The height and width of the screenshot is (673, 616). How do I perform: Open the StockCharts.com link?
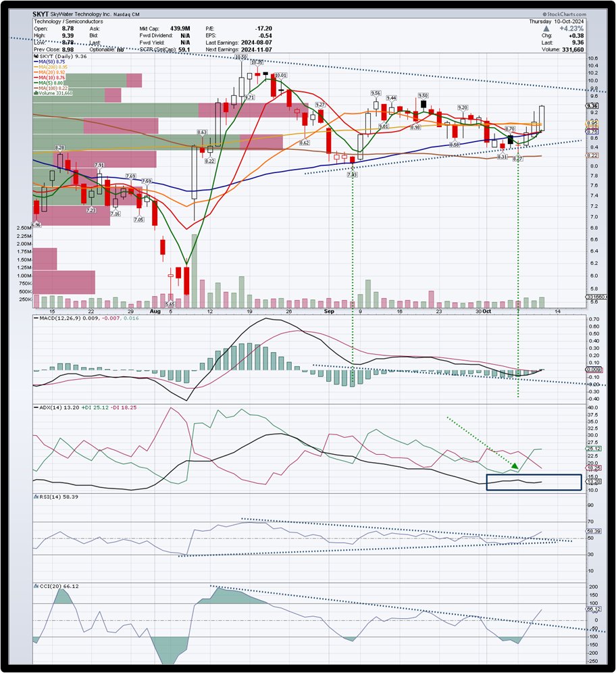[x=566, y=14]
